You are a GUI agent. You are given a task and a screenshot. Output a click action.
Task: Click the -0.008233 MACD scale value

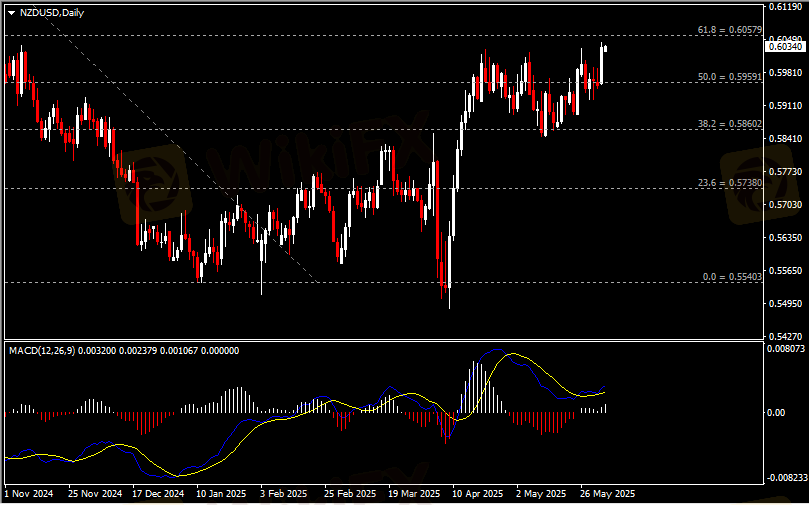785,478
